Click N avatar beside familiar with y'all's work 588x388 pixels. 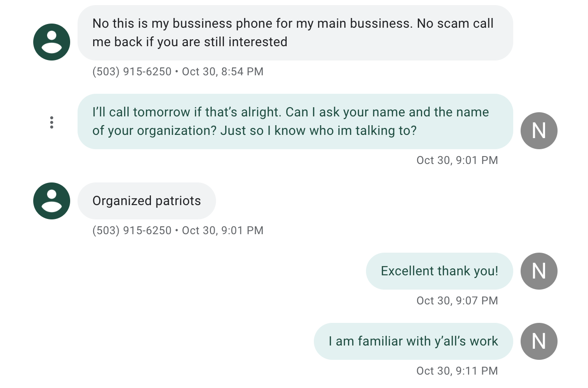click(x=539, y=341)
